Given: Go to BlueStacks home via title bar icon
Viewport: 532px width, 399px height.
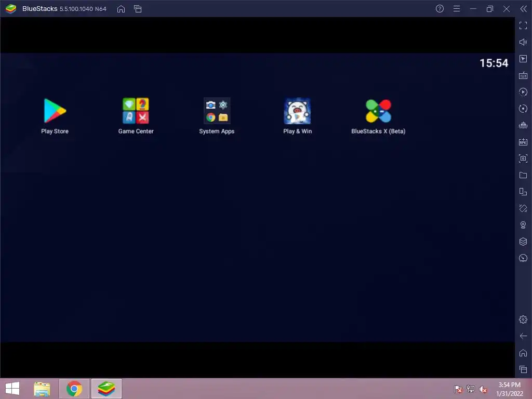Looking at the screenshot, I should 121,9.
